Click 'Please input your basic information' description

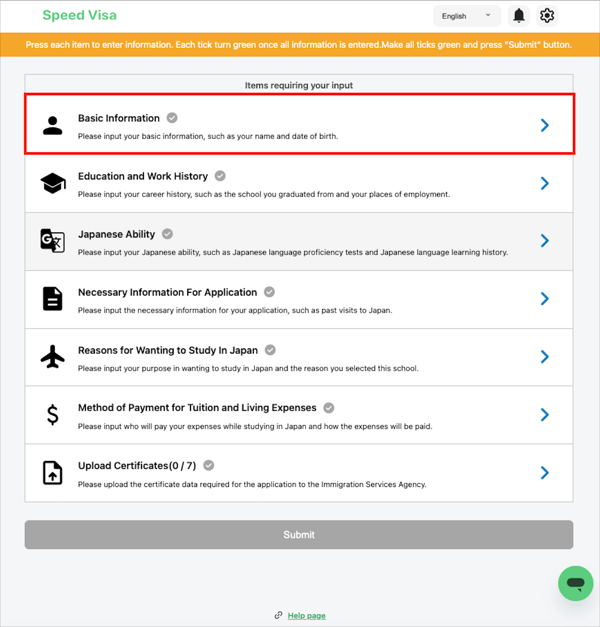point(208,136)
